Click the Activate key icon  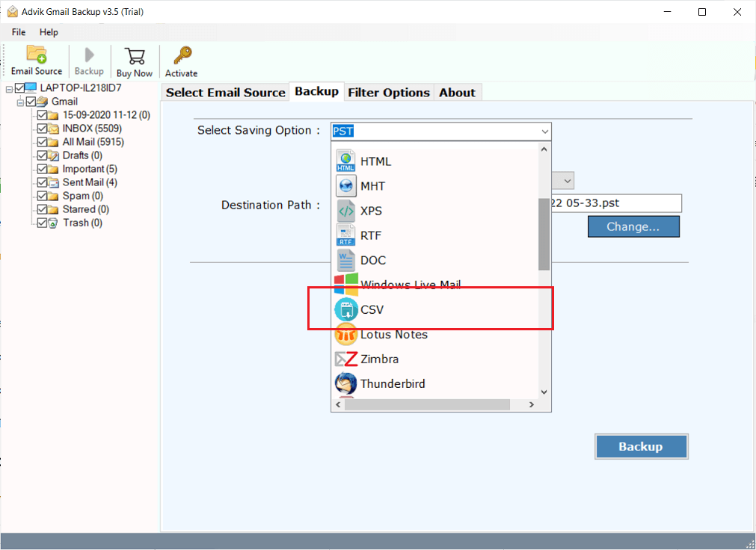182,55
